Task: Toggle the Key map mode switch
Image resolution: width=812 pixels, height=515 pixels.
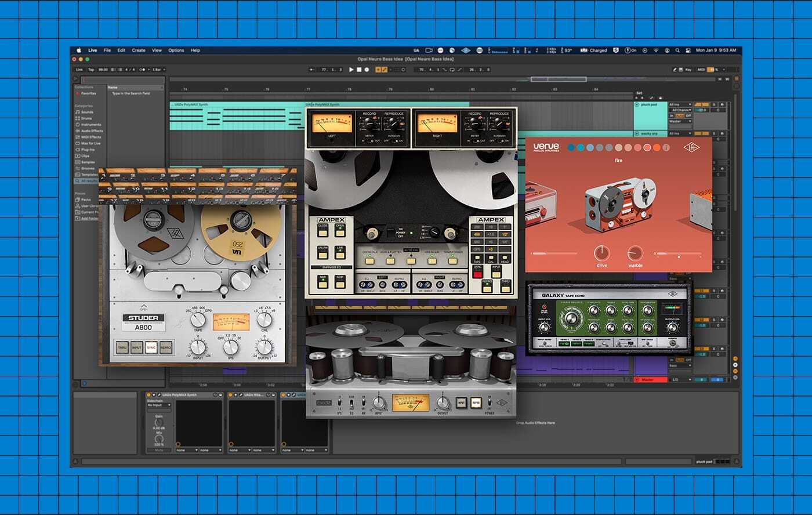Action: [x=688, y=70]
